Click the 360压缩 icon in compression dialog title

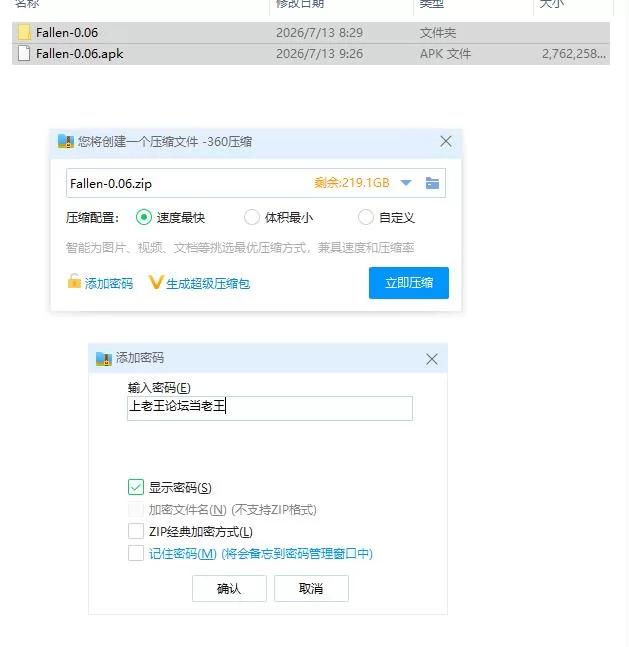click(x=66, y=142)
